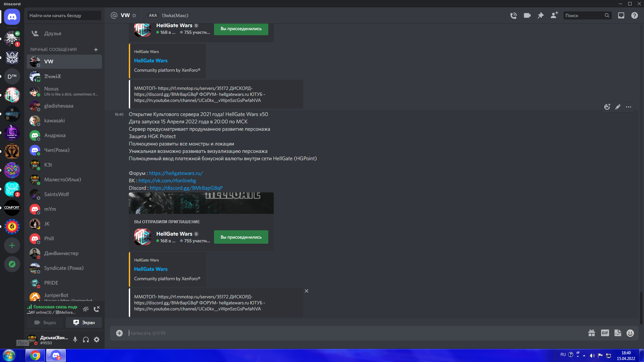Add a server

point(12,245)
